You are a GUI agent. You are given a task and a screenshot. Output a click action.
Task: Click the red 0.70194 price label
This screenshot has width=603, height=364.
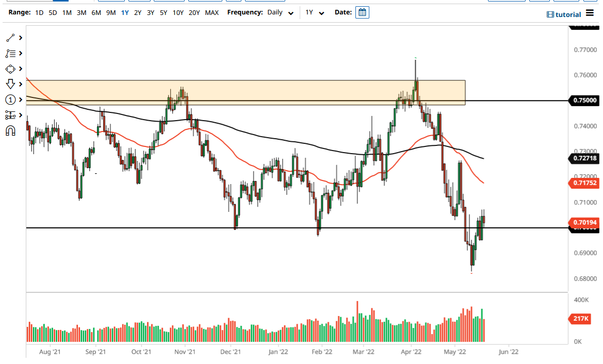pos(585,222)
